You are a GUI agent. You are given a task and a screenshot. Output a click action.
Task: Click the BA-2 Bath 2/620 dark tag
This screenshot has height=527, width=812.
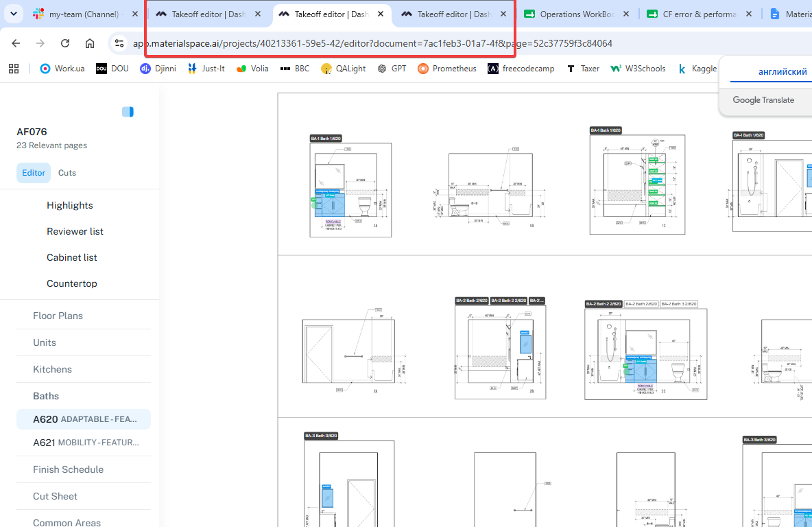pos(472,301)
